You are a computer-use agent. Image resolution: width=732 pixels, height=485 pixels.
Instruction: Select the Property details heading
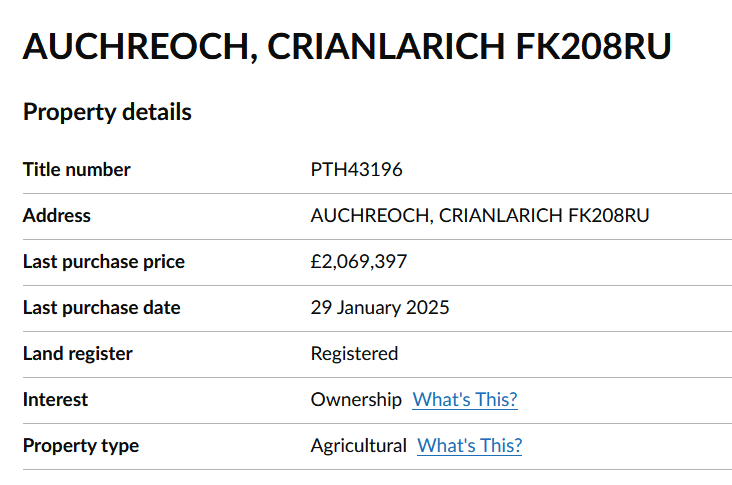tap(107, 112)
